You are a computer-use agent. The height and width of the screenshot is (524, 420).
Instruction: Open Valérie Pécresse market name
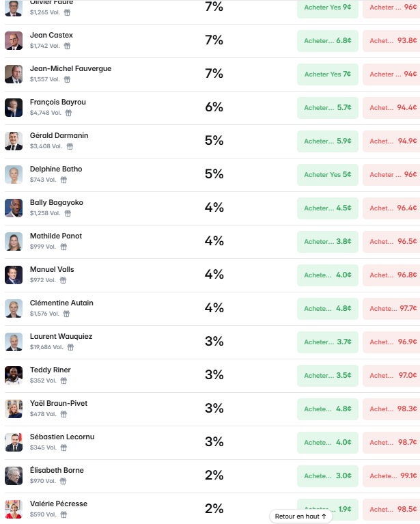tap(59, 504)
